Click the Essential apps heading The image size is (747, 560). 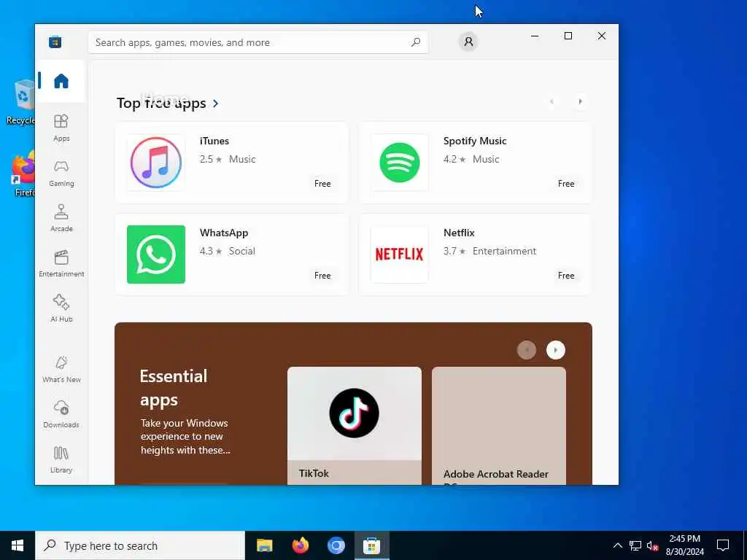point(174,388)
